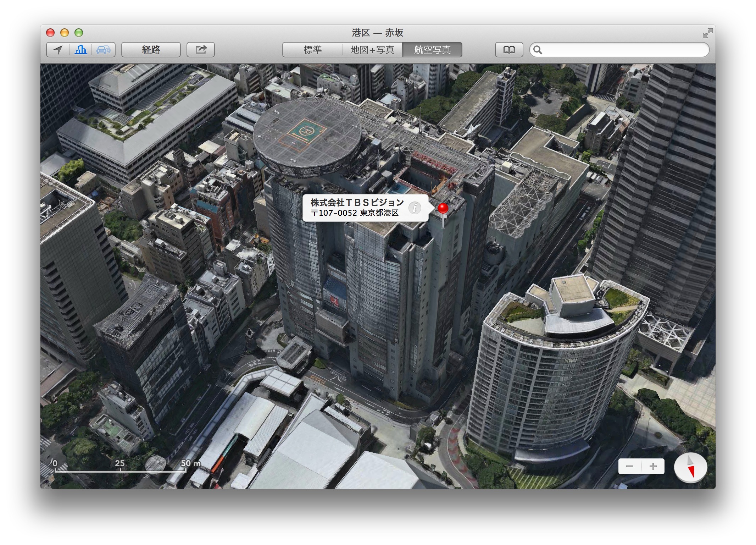Screen dimensions: 756x545
Task: Click the map scale bar
Action: pos(121,471)
